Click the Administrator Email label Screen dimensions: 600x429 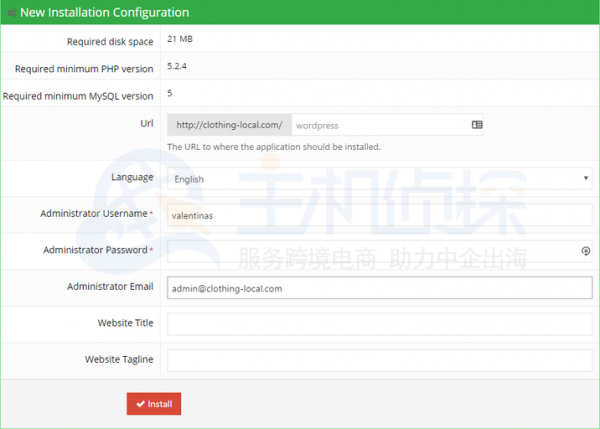click(110, 286)
